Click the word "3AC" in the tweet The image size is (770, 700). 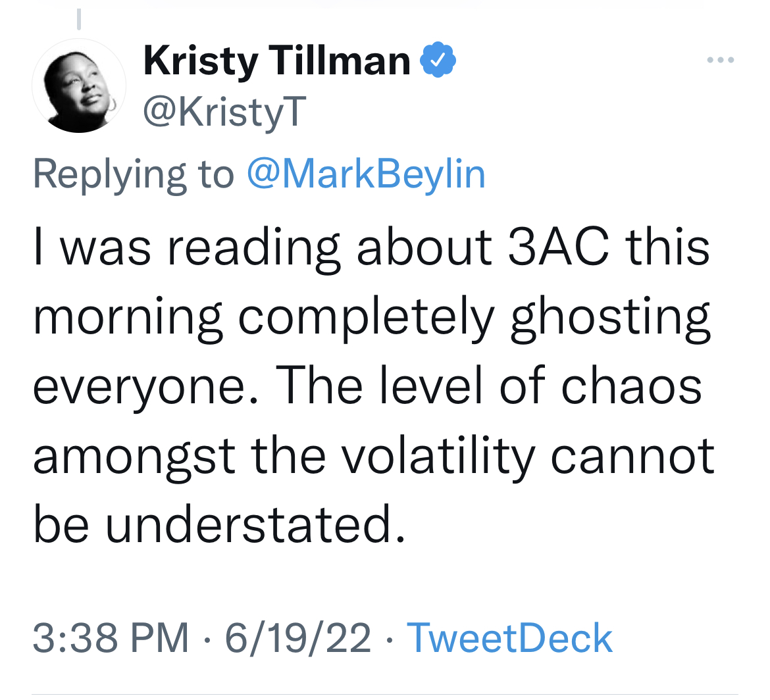pyautogui.click(x=559, y=247)
